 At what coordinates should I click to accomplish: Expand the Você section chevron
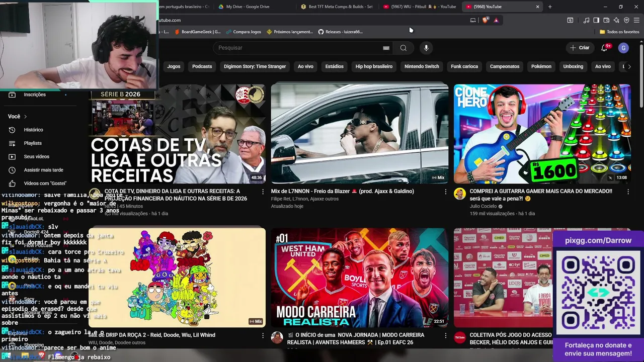point(25,117)
